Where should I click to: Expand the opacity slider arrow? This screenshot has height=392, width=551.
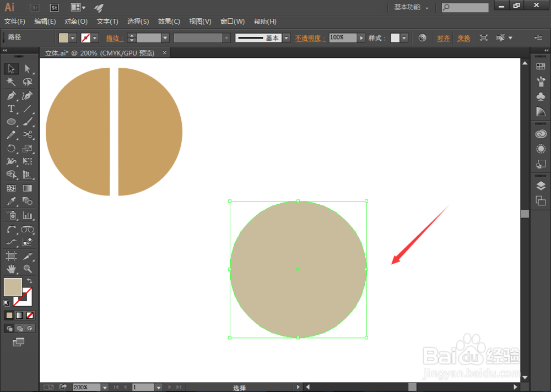(361, 37)
